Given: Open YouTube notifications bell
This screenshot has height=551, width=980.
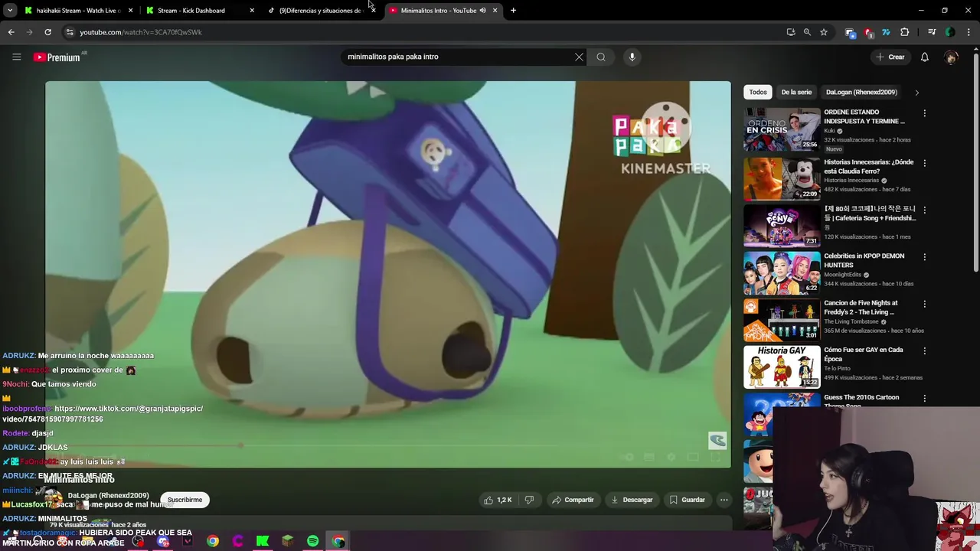Looking at the screenshot, I should click(x=924, y=57).
